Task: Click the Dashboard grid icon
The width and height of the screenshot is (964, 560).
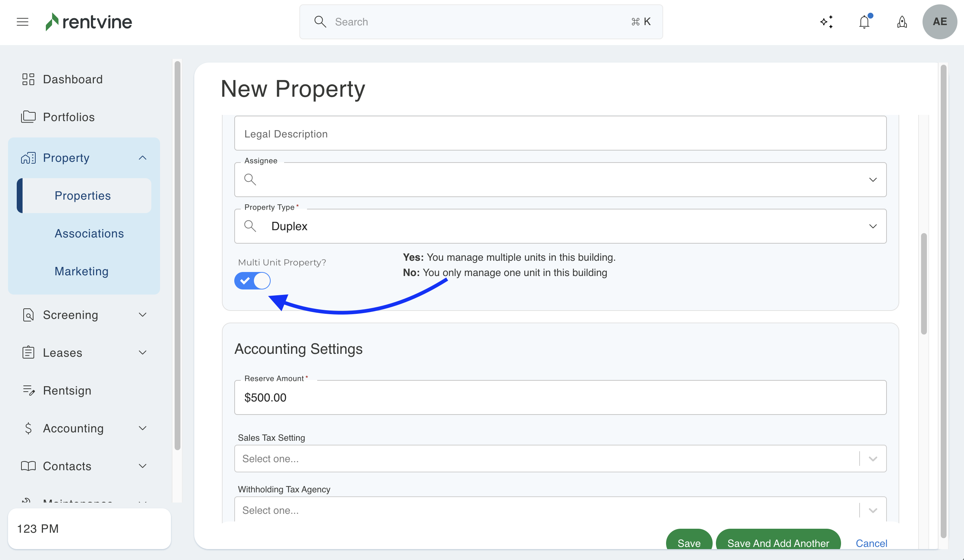Action: [28, 79]
